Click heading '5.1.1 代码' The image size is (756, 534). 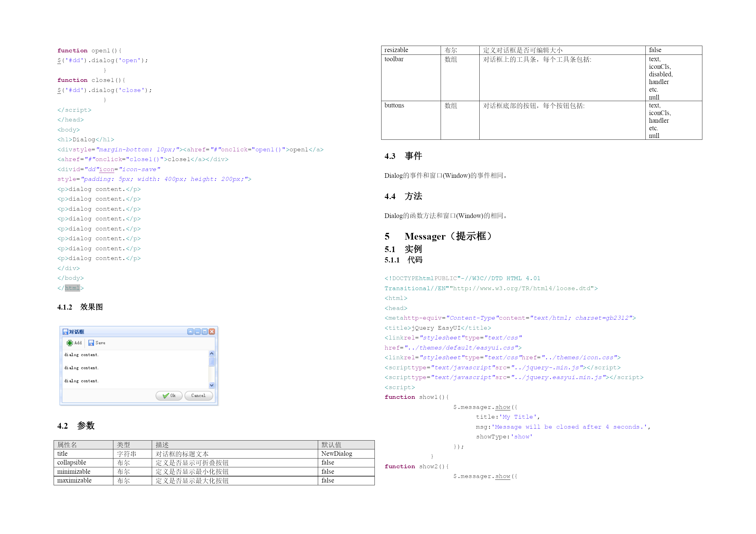pyautogui.click(x=403, y=260)
